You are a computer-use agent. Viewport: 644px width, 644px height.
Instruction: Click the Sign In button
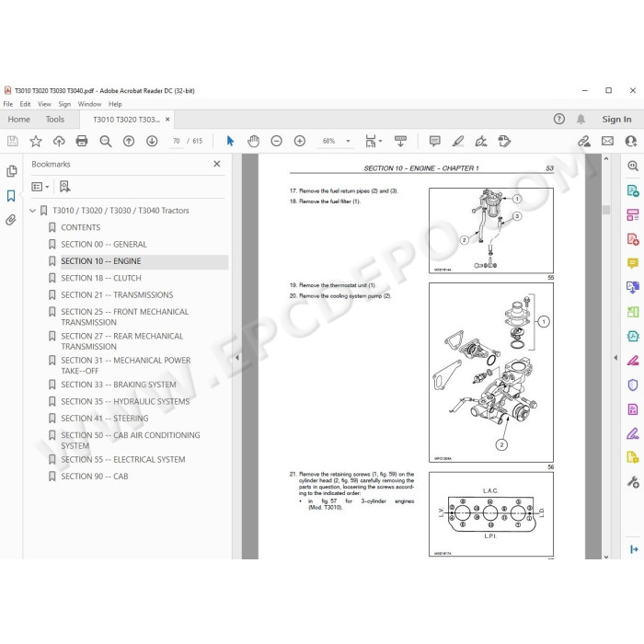click(616, 120)
